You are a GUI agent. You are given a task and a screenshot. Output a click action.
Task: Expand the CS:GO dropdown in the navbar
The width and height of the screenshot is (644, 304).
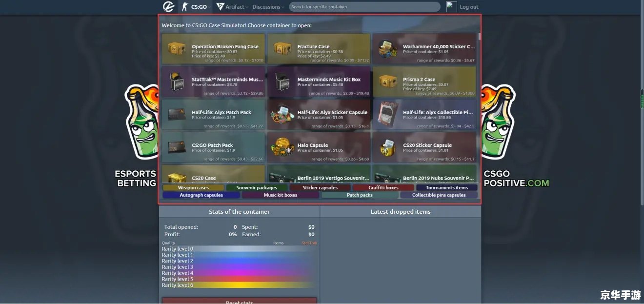195,7
